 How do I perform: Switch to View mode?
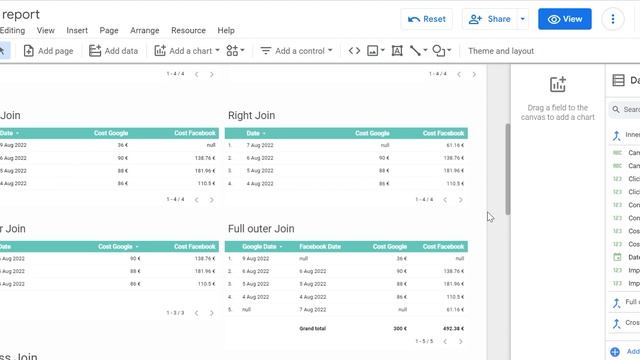coord(564,19)
